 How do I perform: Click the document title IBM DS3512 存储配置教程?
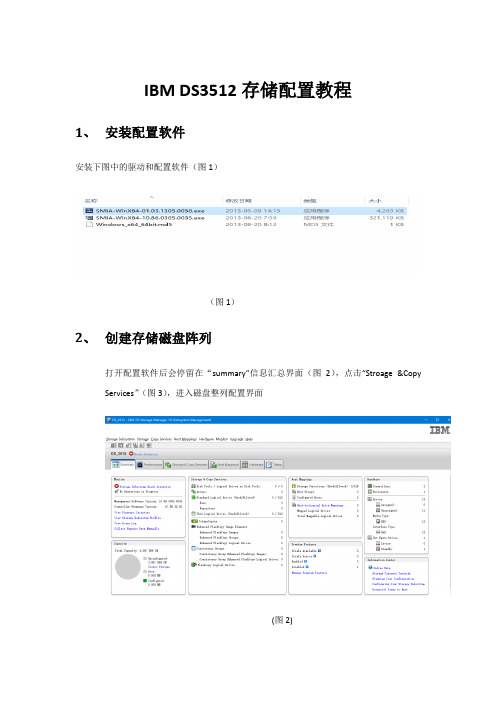pos(248,90)
